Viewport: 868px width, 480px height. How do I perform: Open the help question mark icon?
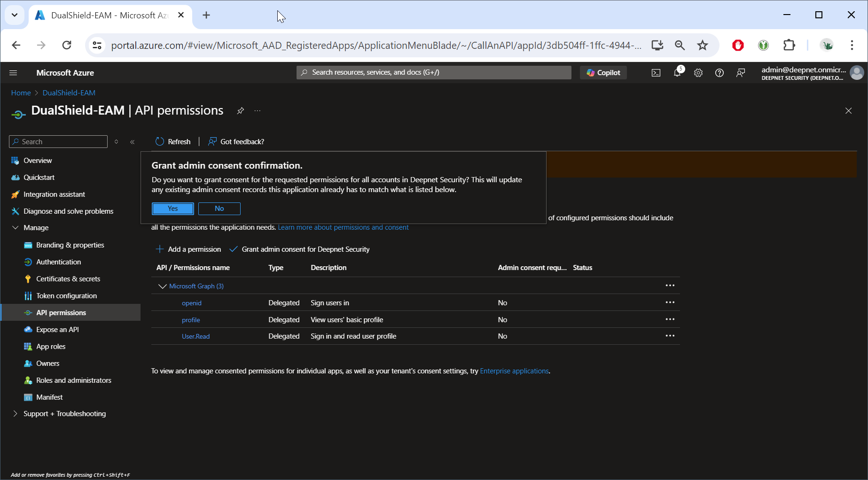pyautogui.click(x=719, y=73)
